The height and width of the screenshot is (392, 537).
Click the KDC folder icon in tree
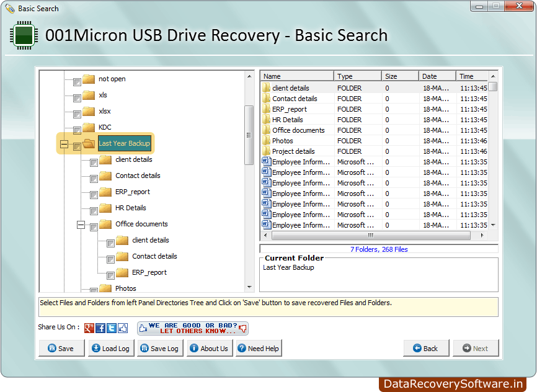[x=89, y=128]
